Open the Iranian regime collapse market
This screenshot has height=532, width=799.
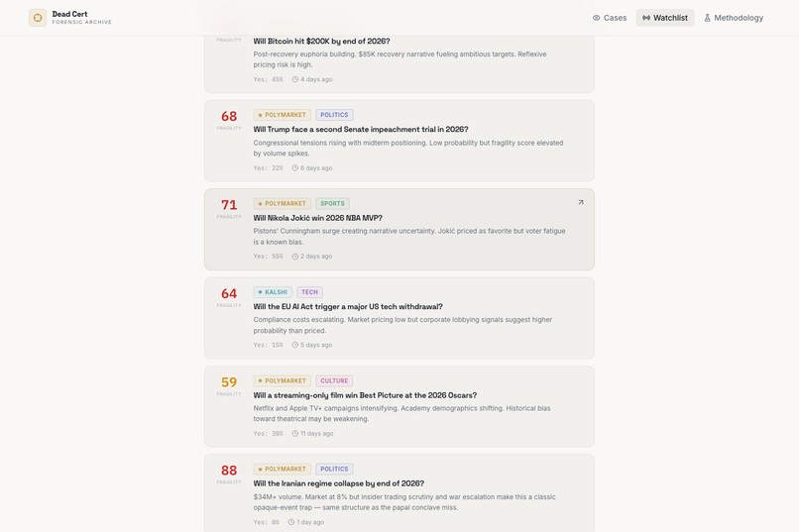click(x=338, y=483)
